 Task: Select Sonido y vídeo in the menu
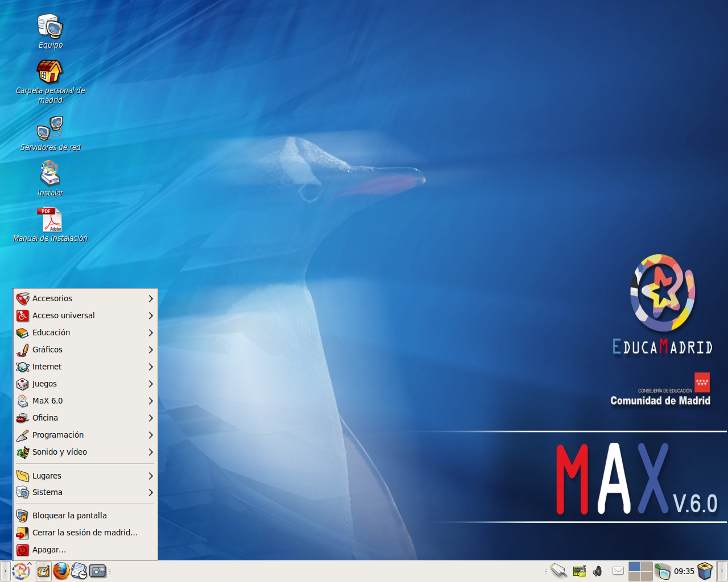tap(85, 452)
